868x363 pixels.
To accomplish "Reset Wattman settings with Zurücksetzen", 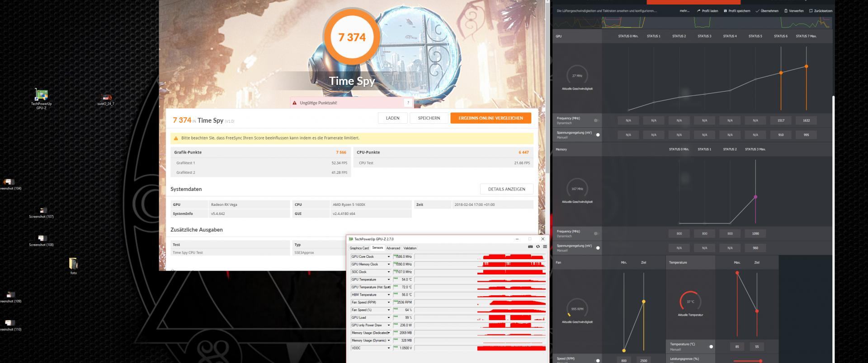I will (x=821, y=11).
